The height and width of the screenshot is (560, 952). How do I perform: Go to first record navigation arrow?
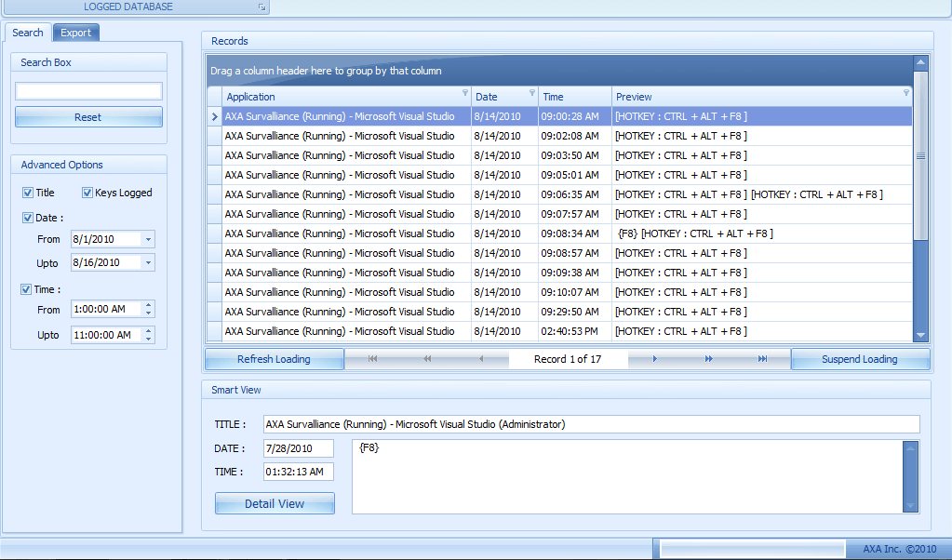pos(373,359)
